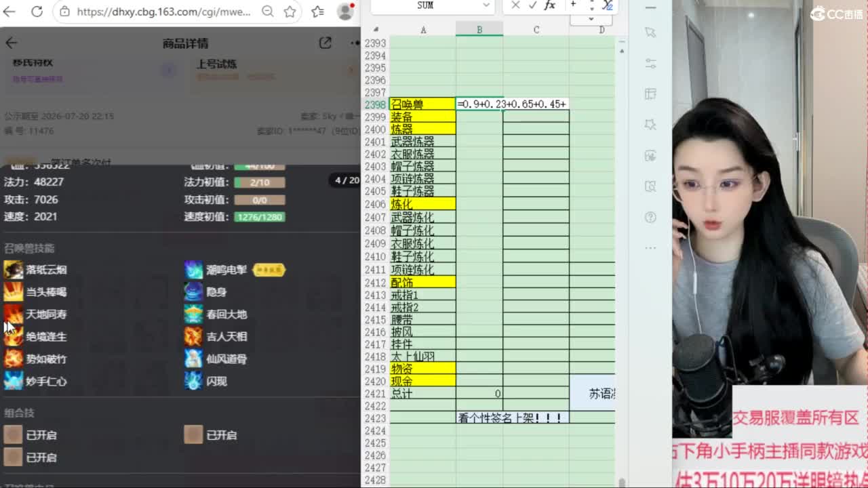Click the 落纸云烟 skill icon
This screenshot has height=488, width=868.
[14, 270]
